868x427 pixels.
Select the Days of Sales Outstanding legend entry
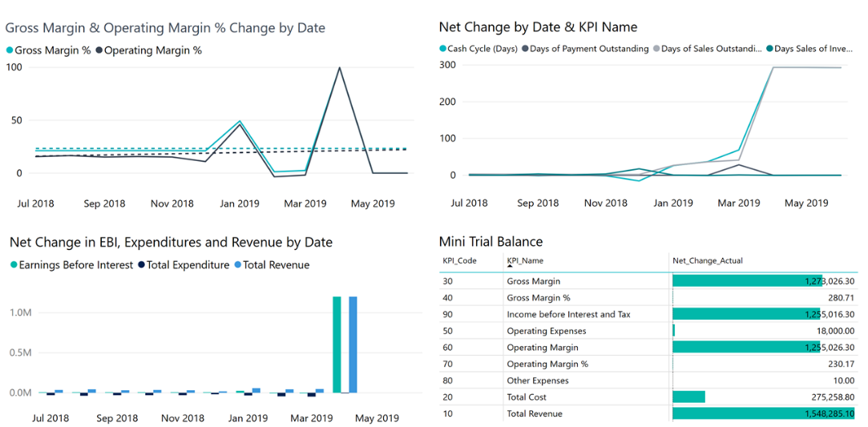tap(708, 49)
